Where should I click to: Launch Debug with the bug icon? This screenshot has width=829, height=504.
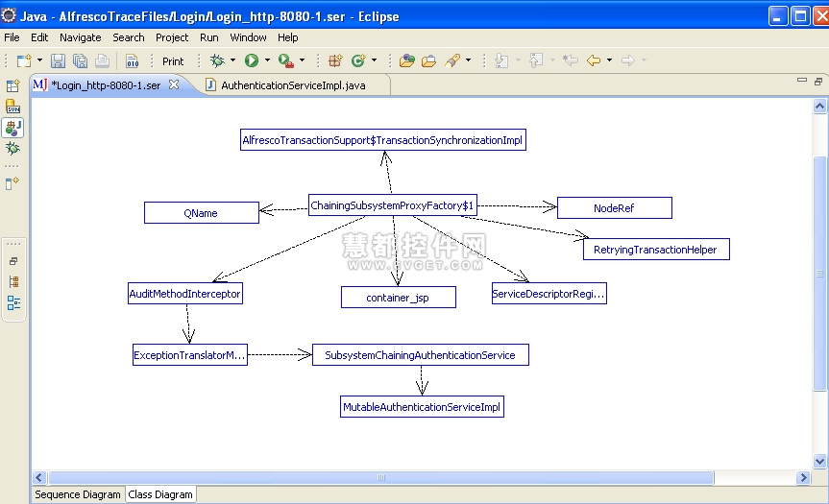[x=217, y=60]
